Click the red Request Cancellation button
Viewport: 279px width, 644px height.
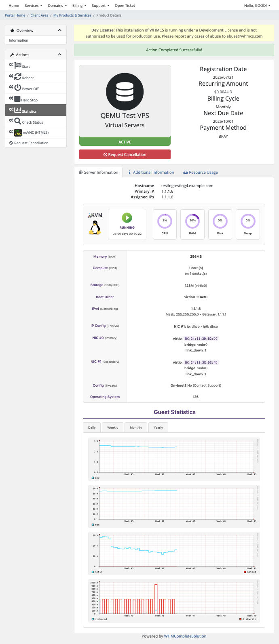point(125,155)
